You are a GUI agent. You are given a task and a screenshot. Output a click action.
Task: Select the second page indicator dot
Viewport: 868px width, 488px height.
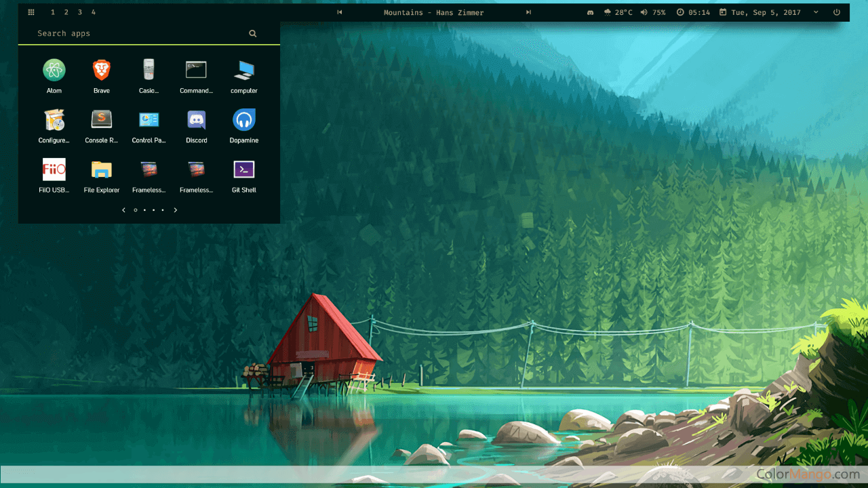pyautogui.click(x=144, y=210)
